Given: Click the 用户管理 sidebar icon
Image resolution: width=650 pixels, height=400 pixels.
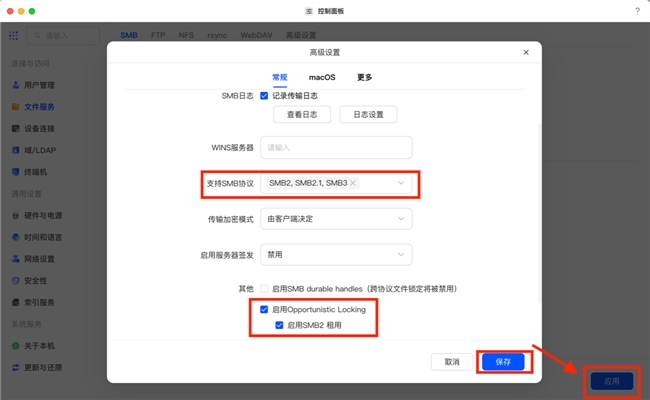Looking at the screenshot, I should [16, 85].
